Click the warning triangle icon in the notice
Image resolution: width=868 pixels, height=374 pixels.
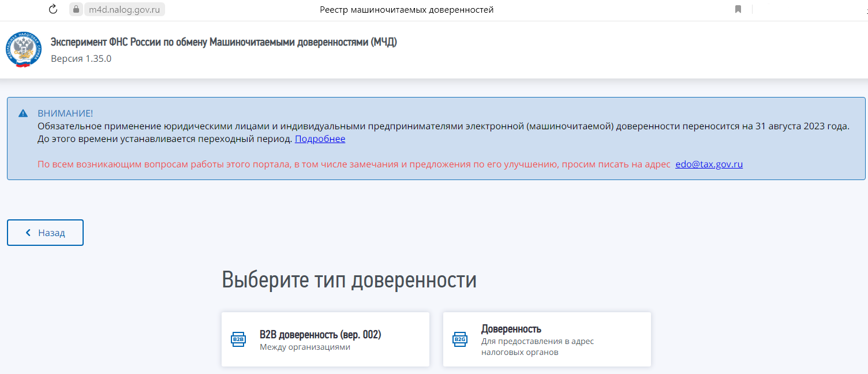click(23, 113)
